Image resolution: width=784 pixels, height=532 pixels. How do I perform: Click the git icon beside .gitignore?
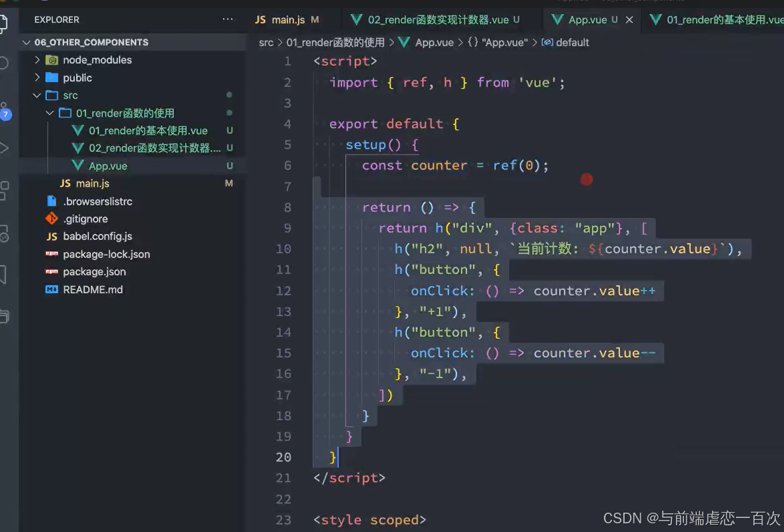click(51, 219)
